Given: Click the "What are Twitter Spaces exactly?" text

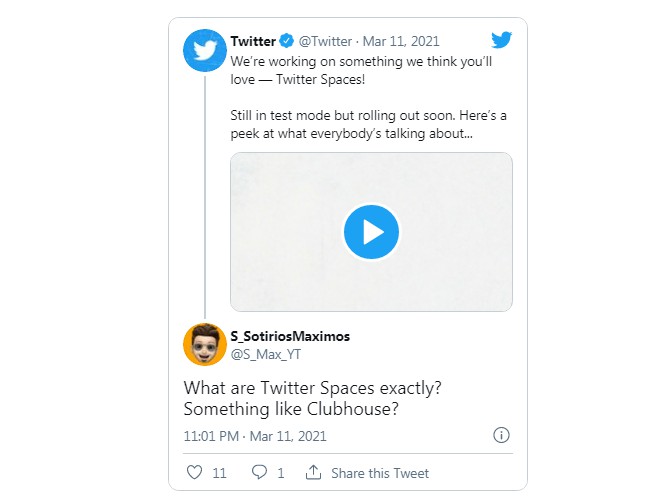Looking at the screenshot, I should click(x=300, y=388).
